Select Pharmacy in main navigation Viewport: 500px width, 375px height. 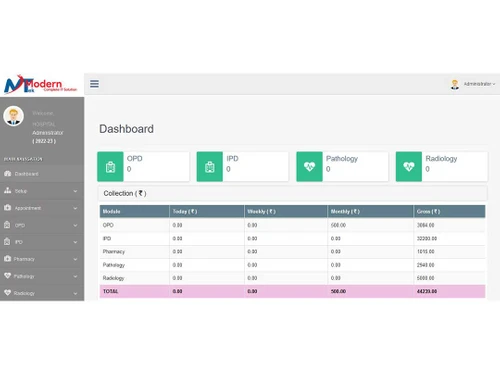(x=42, y=259)
